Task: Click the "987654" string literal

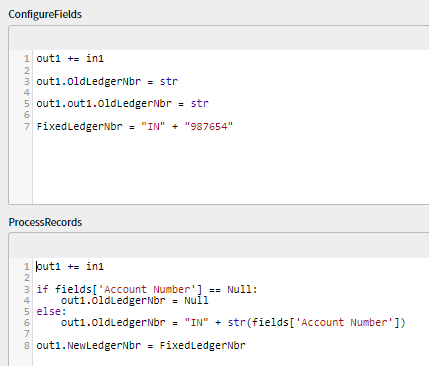Action: (x=209, y=126)
